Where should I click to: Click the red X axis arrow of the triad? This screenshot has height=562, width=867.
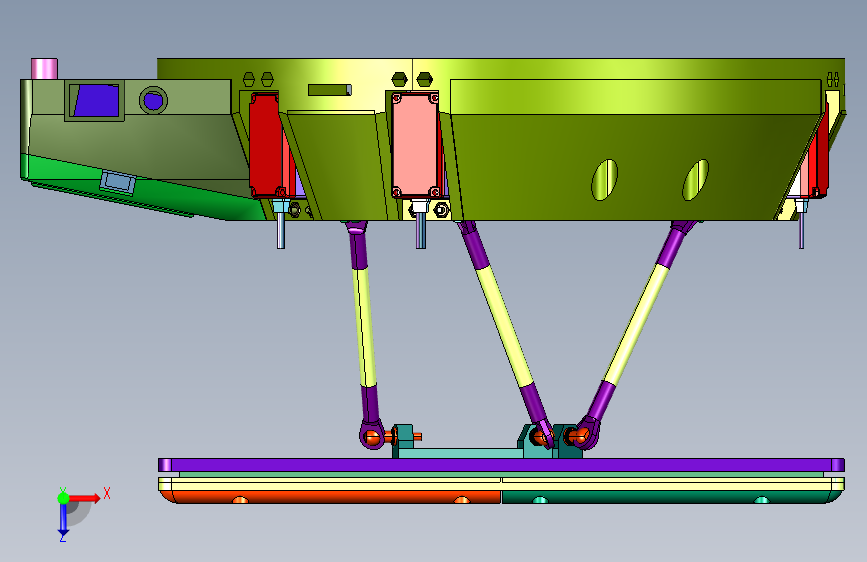click(x=84, y=498)
